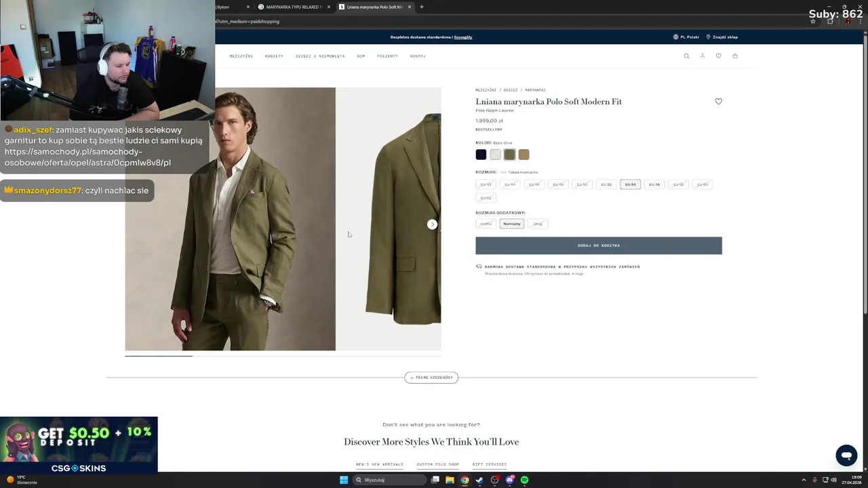This screenshot has height=488, width=868.
Task: Open the clock and date in taskbar
Action: 852,480
